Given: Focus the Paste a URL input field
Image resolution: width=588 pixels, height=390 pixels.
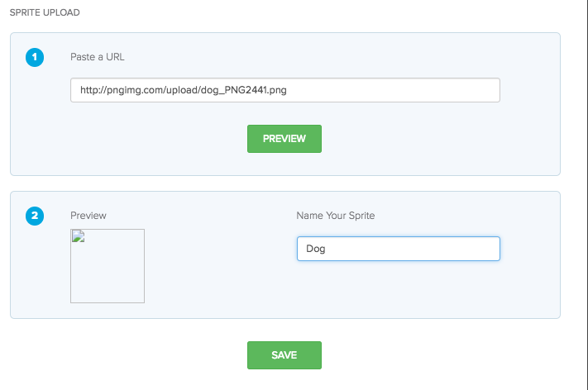Looking at the screenshot, I should (285, 90).
